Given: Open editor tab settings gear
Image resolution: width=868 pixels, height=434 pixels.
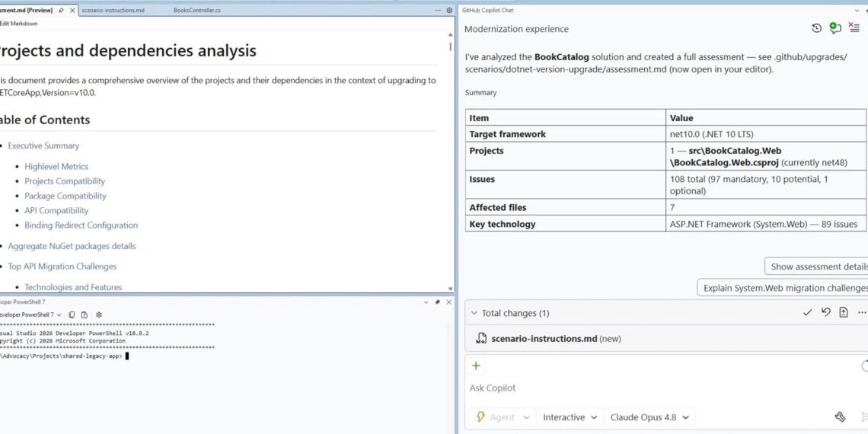Looking at the screenshot, I should [449, 11].
